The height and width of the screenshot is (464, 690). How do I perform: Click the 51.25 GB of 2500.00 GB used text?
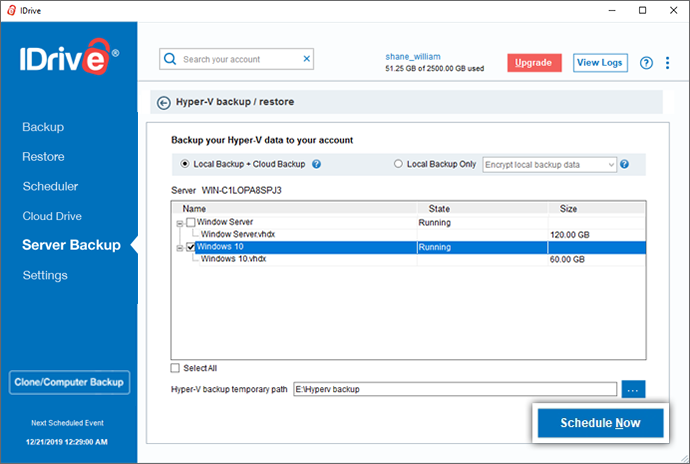(435, 69)
